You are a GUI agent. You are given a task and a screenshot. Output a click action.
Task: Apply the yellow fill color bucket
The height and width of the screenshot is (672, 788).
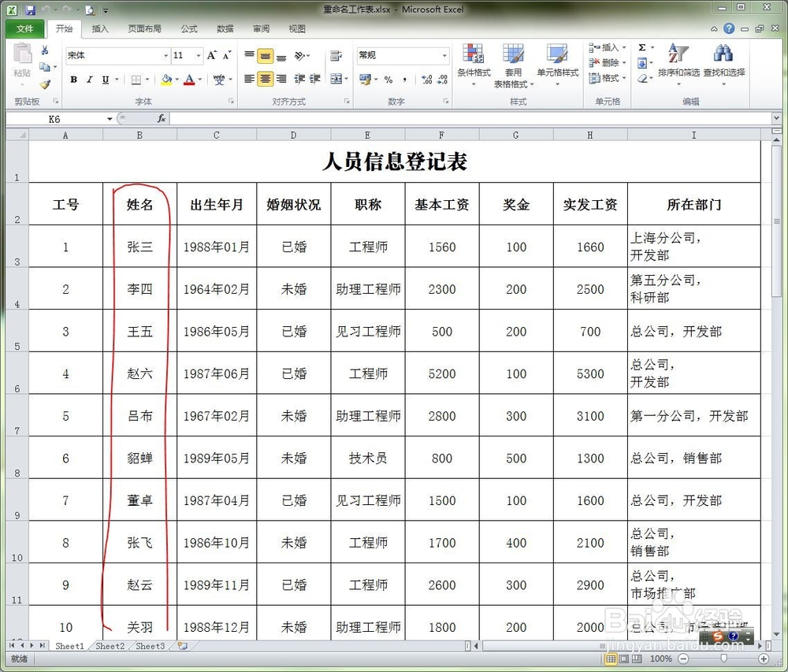[166, 80]
